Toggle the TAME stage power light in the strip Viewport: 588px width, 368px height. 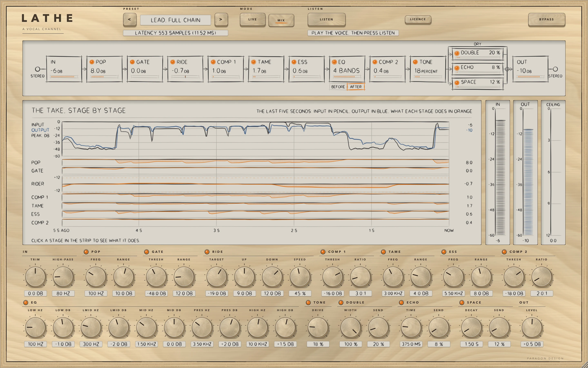pos(254,62)
